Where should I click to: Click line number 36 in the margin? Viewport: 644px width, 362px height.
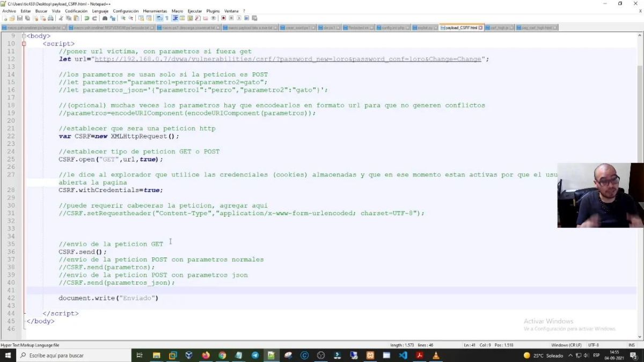point(11,252)
